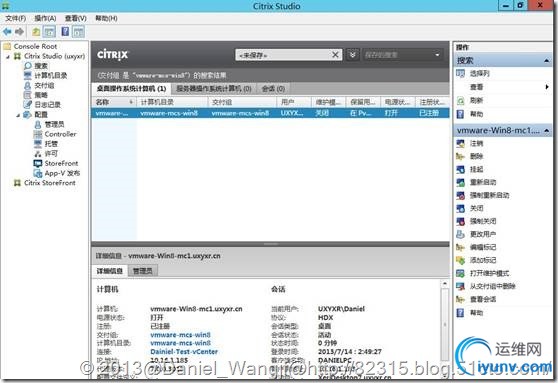Select 托管 in the console tree
Screen dimensions: 558x383
tap(51, 144)
